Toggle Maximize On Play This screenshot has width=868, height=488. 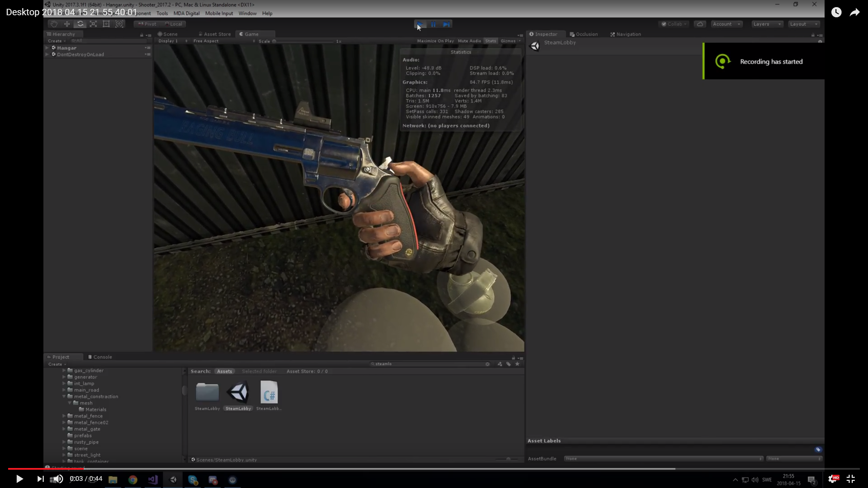[435, 41]
